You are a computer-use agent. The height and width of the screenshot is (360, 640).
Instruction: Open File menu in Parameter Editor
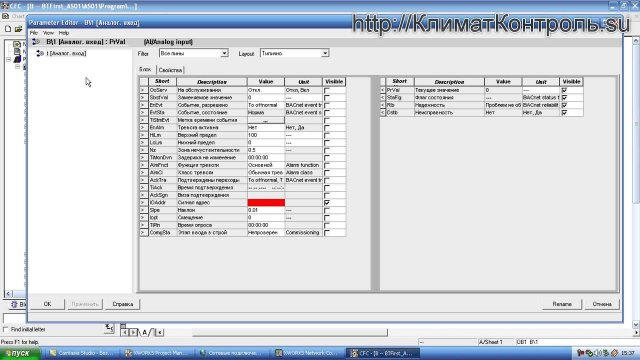tap(34, 33)
